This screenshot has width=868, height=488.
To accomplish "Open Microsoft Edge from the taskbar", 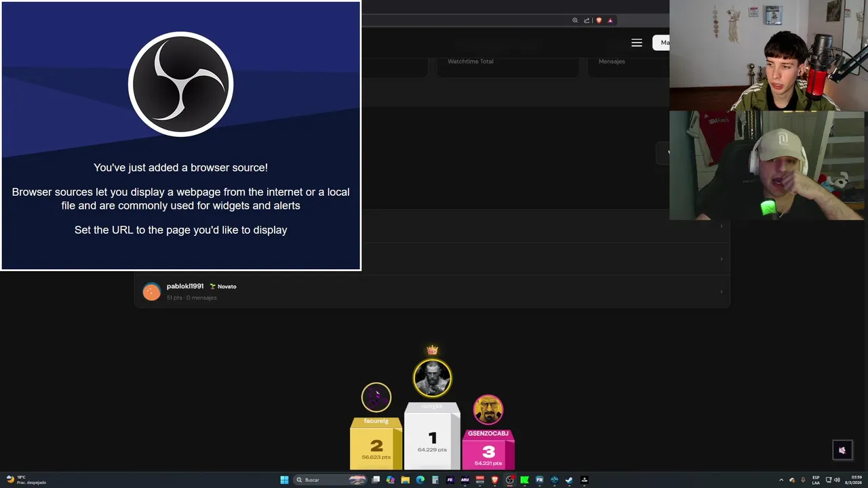I will 420,480.
